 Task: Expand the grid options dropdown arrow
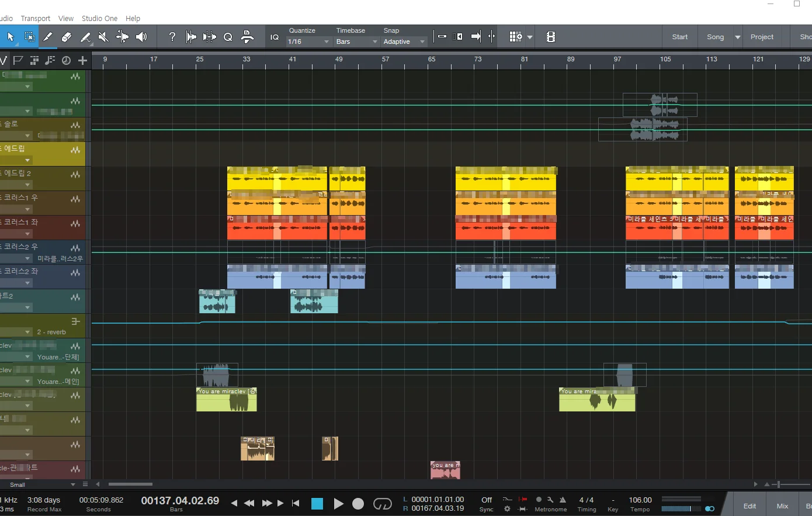tap(530, 37)
